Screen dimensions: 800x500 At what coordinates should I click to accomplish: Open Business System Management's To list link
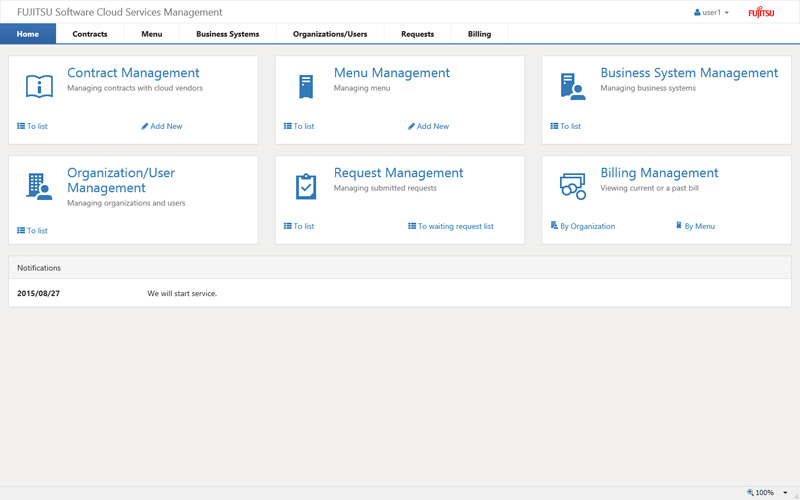point(565,126)
